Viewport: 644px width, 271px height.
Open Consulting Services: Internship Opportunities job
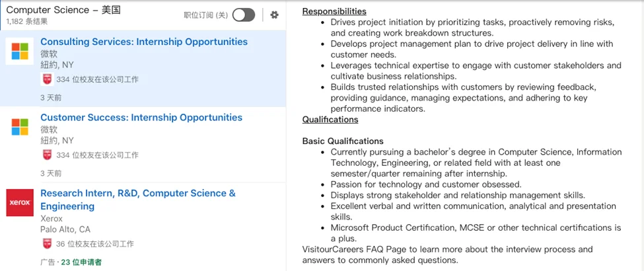point(144,42)
